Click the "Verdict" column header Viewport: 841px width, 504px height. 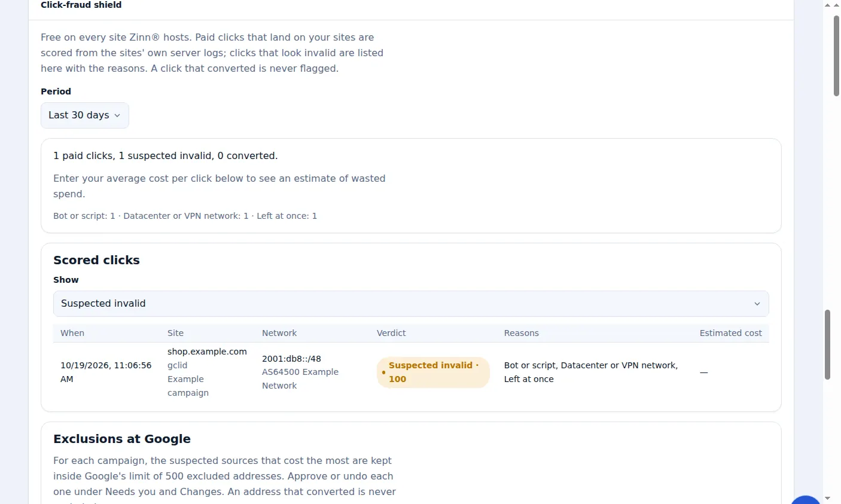coord(391,333)
